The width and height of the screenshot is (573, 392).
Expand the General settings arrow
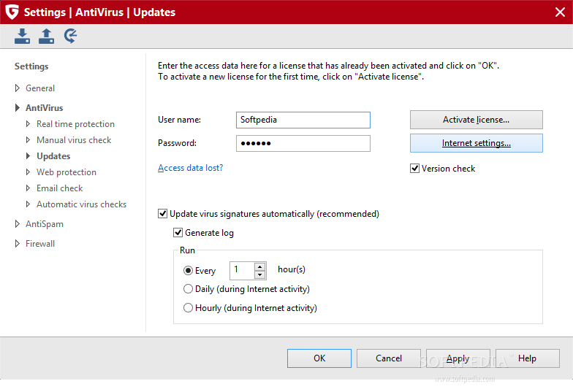[18, 88]
